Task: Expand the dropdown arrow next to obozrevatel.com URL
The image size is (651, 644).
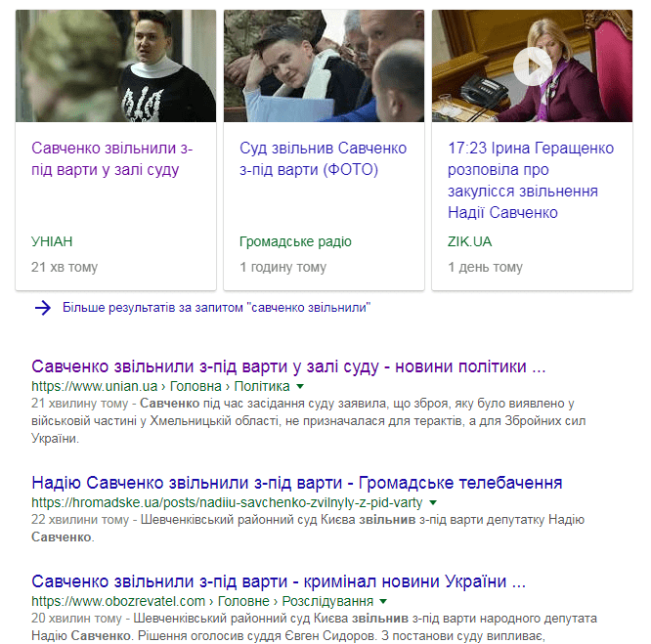Action: [x=383, y=601]
